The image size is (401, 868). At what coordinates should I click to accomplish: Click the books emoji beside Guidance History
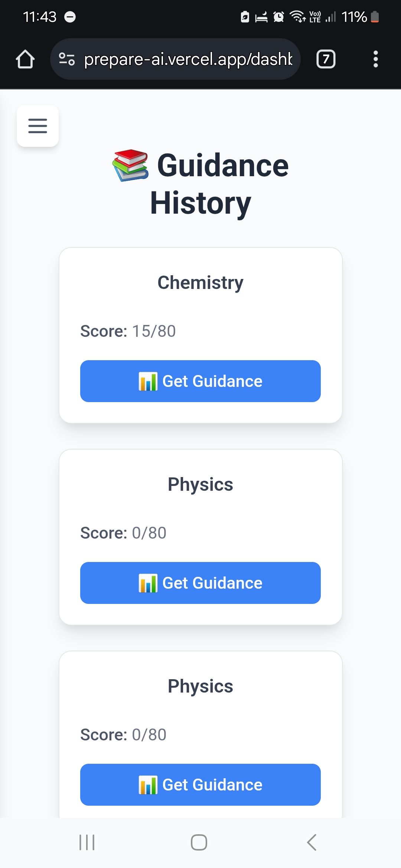click(131, 165)
